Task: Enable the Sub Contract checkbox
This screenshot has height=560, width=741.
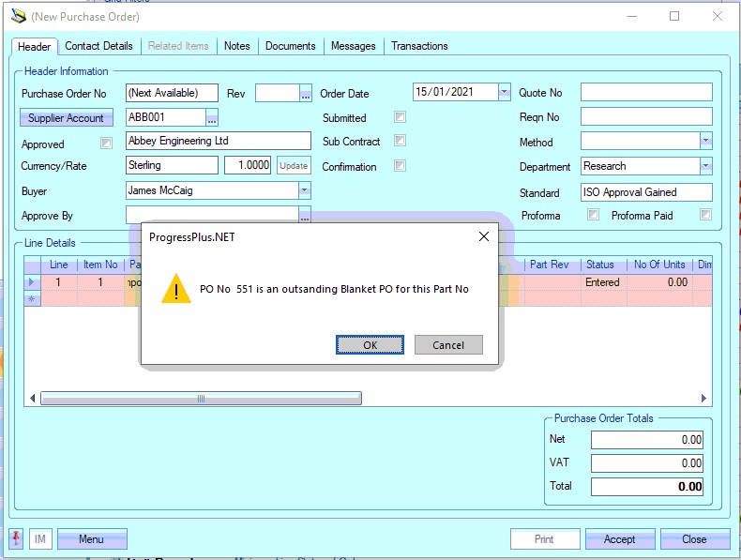Action: [401, 141]
